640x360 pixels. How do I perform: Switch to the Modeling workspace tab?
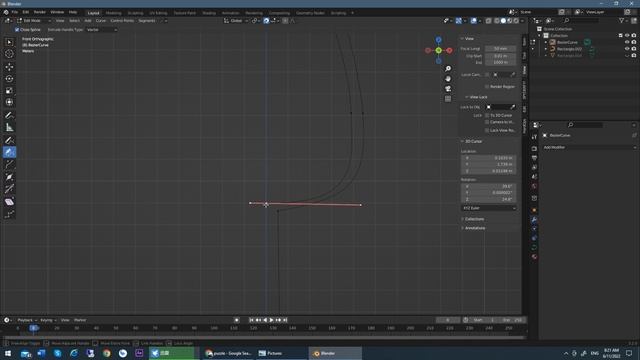pos(113,13)
